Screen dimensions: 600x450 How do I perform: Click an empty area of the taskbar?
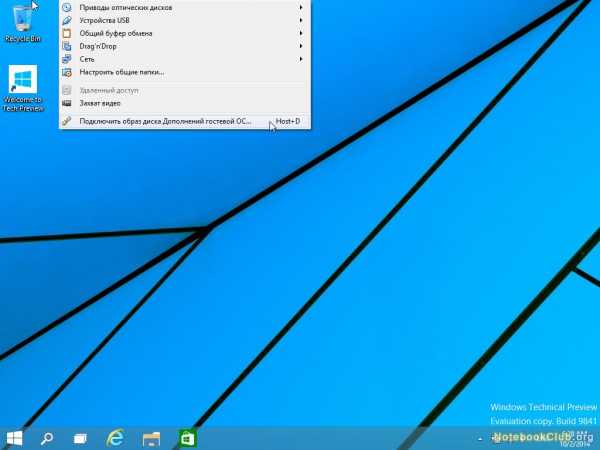(x=330, y=438)
